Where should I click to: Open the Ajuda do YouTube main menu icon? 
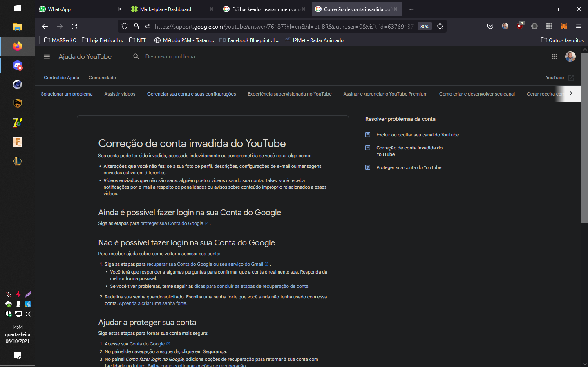(47, 57)
